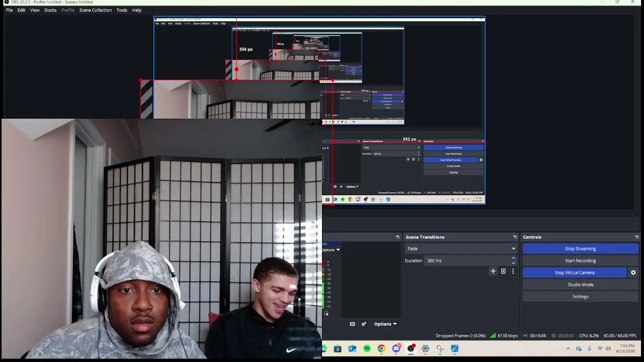
Task: Open virtual camera configuration gear icon
Action: (x=633, y=273)
